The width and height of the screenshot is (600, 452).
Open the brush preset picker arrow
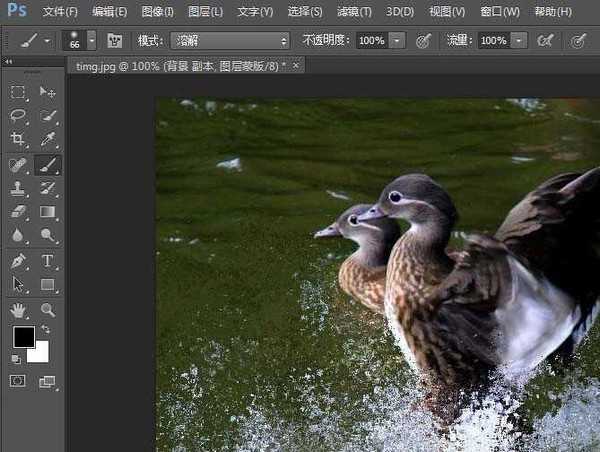[x=92, y=41]
